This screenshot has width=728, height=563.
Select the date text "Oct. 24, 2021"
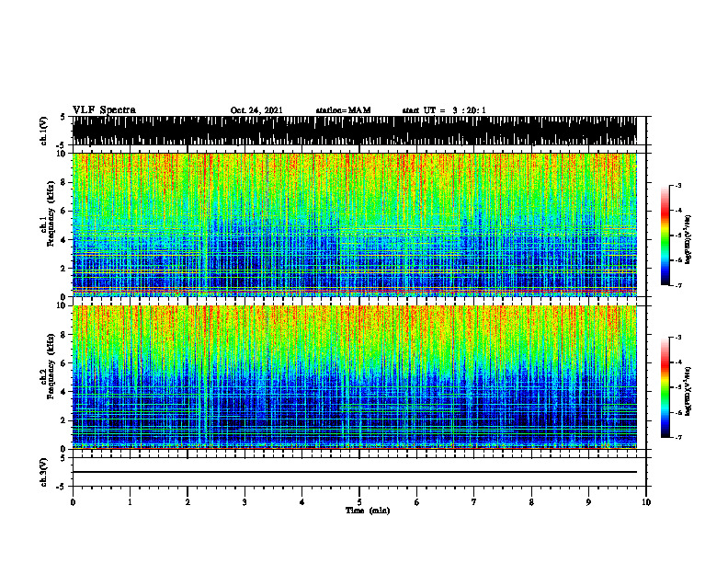256,110
